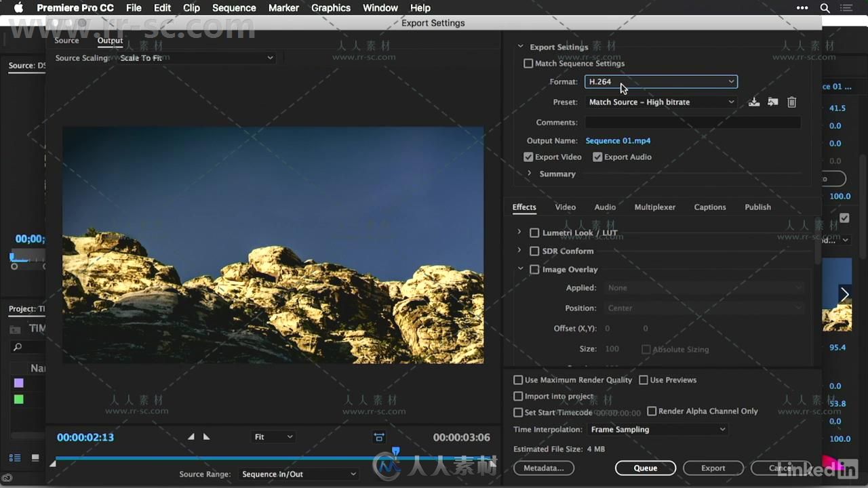The width and height of the screenshot is (868, 488).
Task: Switch Project panel to list view
Action: tap(15, 458)
